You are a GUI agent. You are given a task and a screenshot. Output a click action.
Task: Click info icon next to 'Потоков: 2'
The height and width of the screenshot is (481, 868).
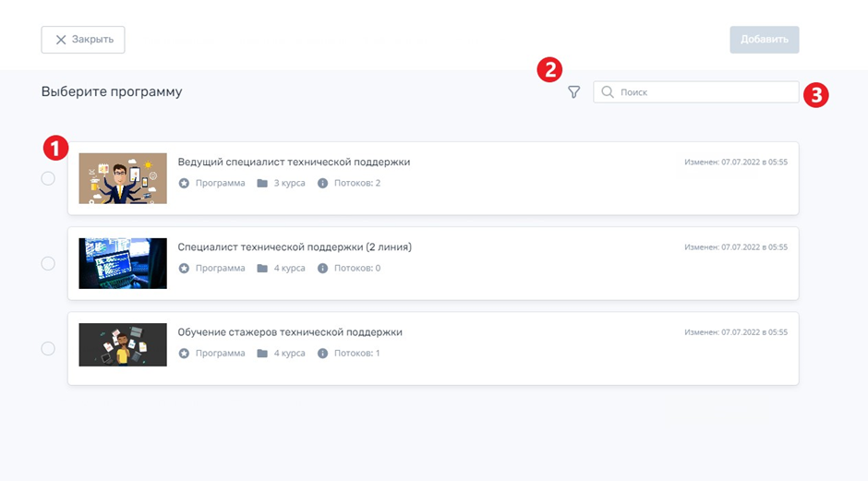pyautogui.click(x=323, y=183)
